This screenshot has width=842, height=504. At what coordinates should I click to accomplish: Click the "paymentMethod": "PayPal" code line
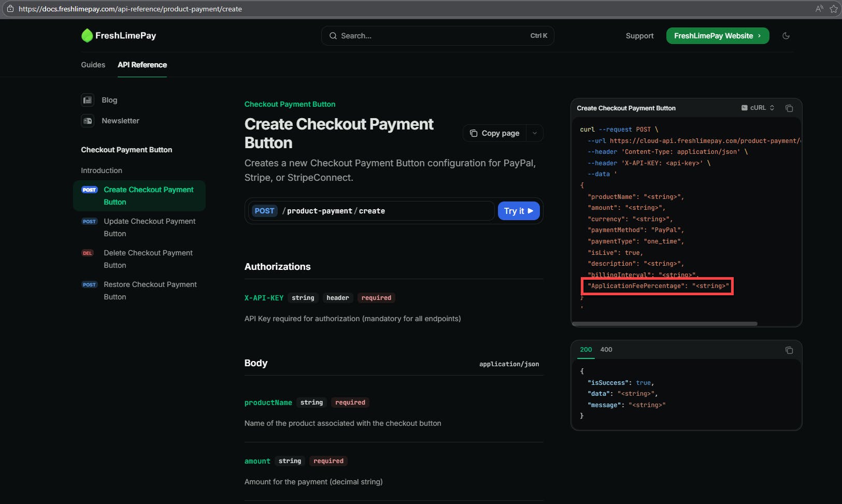coord(636,230)
